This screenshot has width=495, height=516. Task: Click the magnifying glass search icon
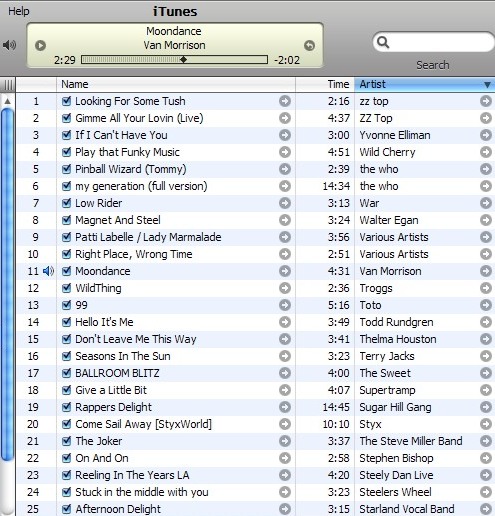(x=383, y=42)
